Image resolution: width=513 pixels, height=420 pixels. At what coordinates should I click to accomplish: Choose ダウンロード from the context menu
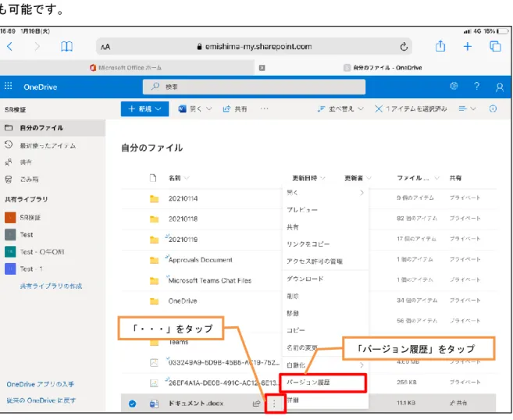tap(325, 279)
